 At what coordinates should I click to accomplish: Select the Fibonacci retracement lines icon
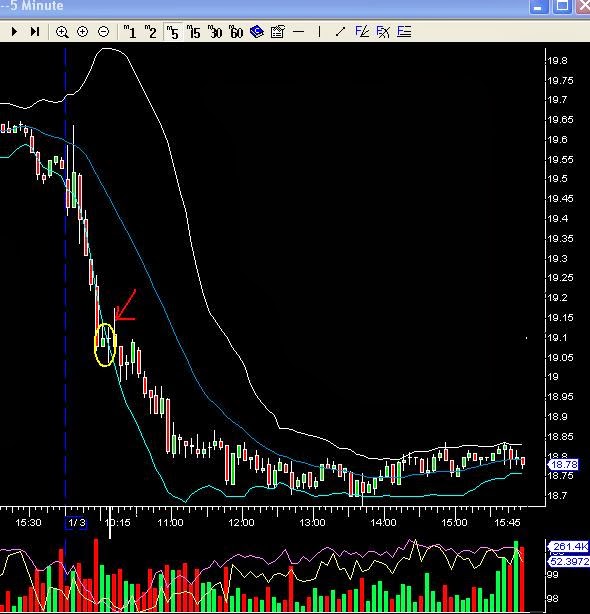coord(404,32)
